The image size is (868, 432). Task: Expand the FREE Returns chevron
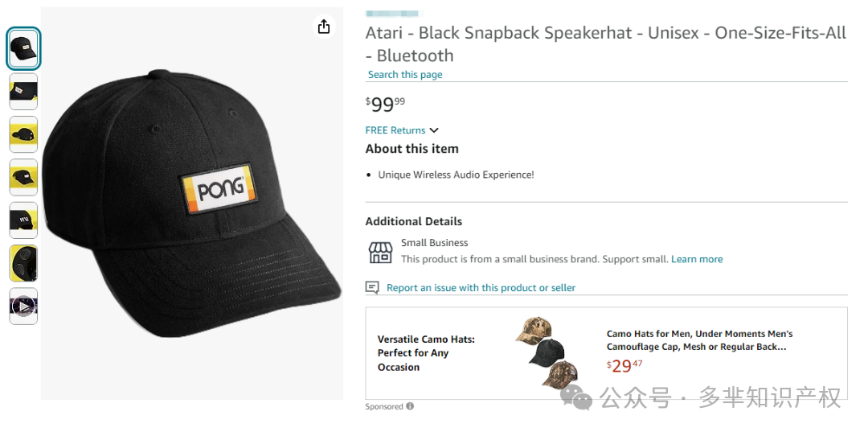click(434, 130)
